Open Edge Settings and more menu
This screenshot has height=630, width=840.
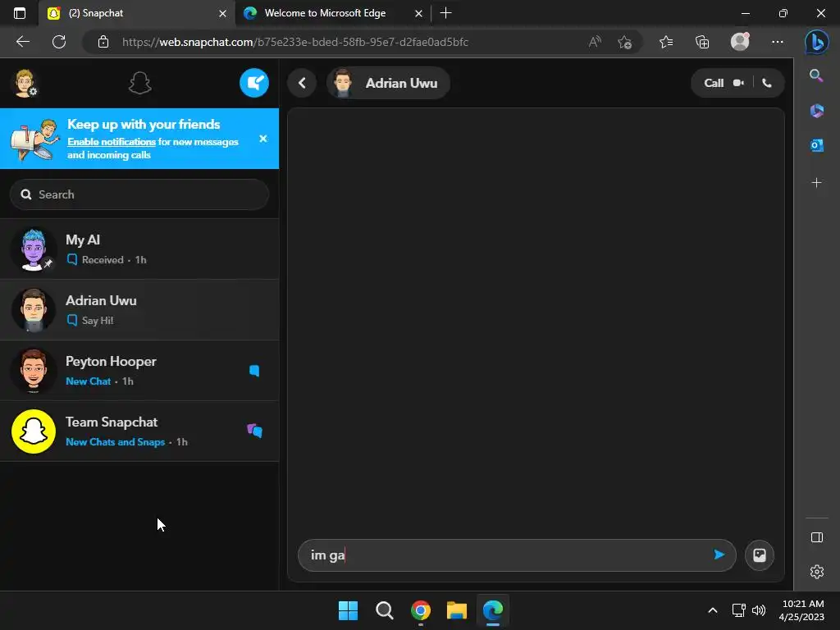tap(778, 42)
